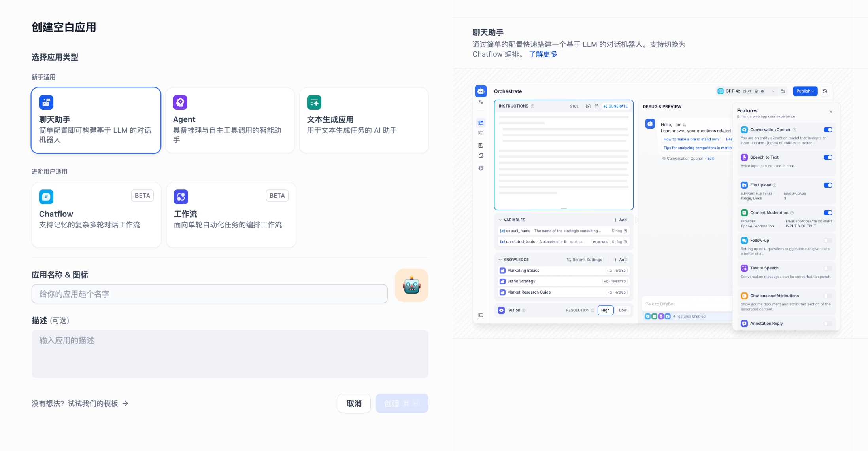Click the GENERATE button in Instructions
Screen dimensions: 868x451
[616, 106]
